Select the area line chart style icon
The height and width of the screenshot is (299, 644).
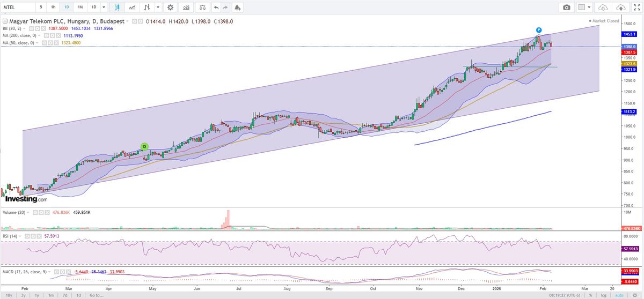coord(133,8)
